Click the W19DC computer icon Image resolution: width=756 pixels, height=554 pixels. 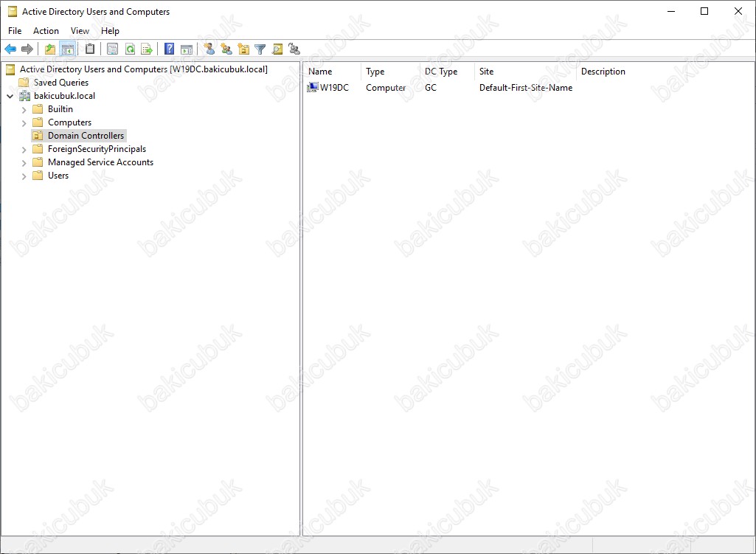tap(313, 87)
